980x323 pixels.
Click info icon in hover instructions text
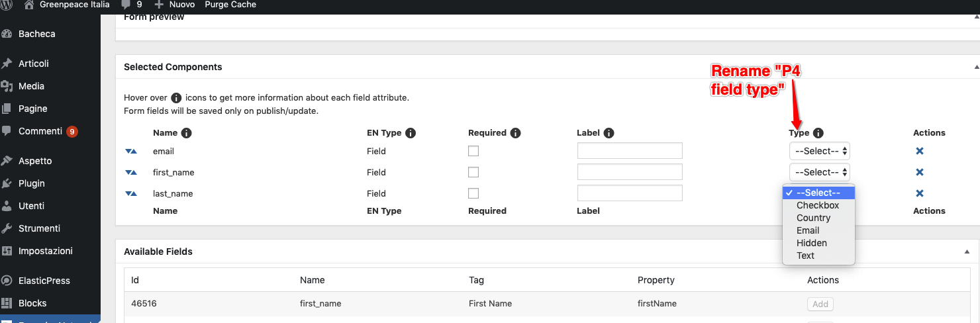pos(177,97)
